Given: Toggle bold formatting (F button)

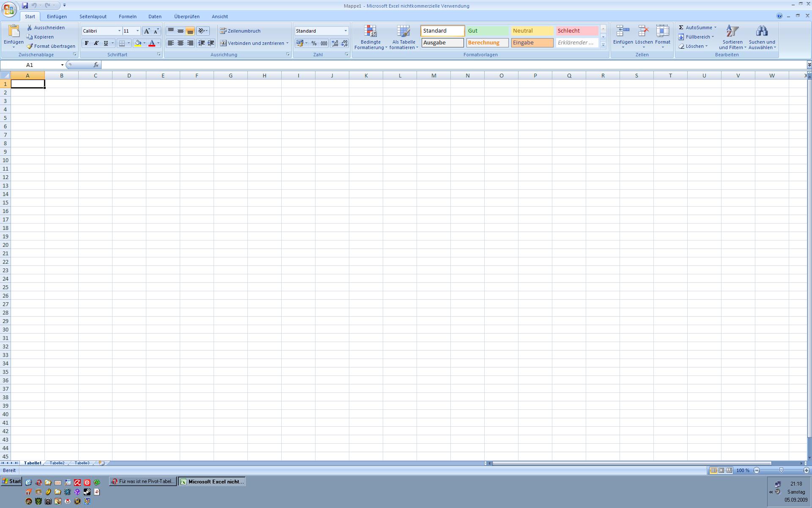Looking at the screenshot, I should (x=87, y=43).
